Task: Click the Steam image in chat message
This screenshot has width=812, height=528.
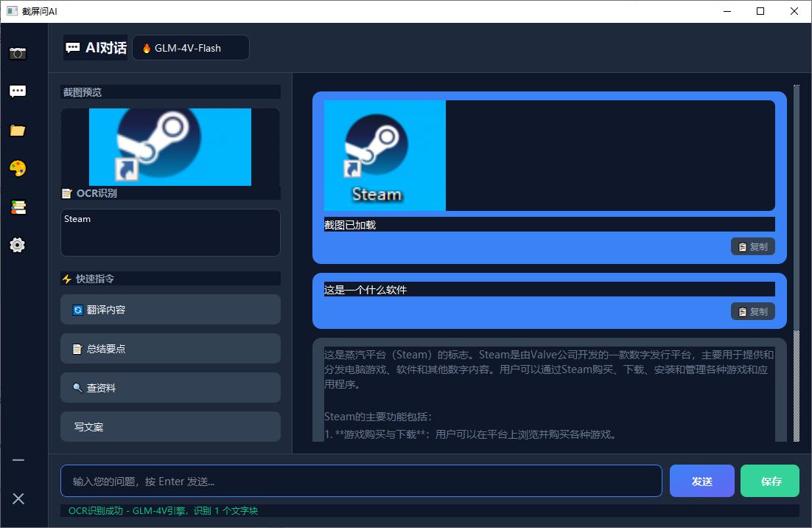Action: click(385, 156)
